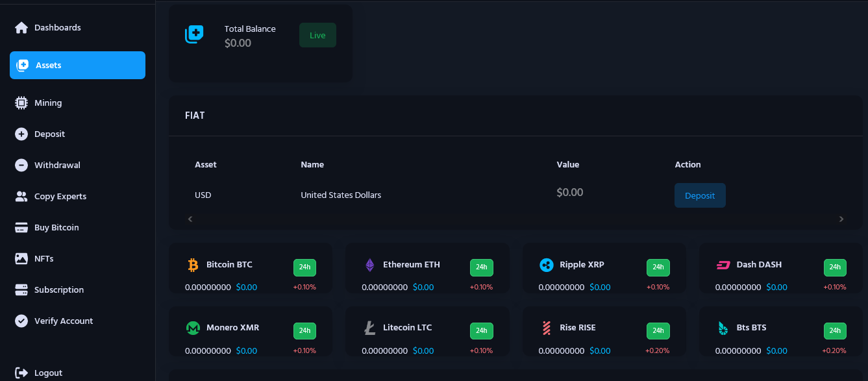Click the 24h badge on Bitcoin card
Viewport: 868px width, 381px height.
coord(304,267)
